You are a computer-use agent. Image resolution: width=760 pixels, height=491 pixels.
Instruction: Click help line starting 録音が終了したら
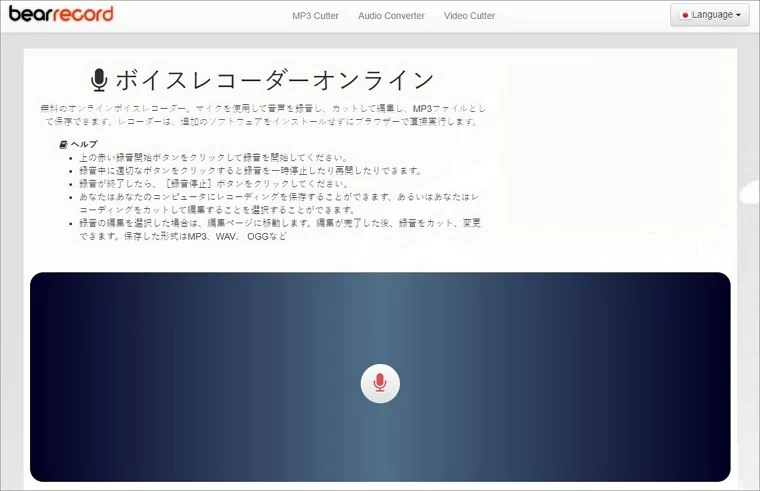[x=213, y=184]
